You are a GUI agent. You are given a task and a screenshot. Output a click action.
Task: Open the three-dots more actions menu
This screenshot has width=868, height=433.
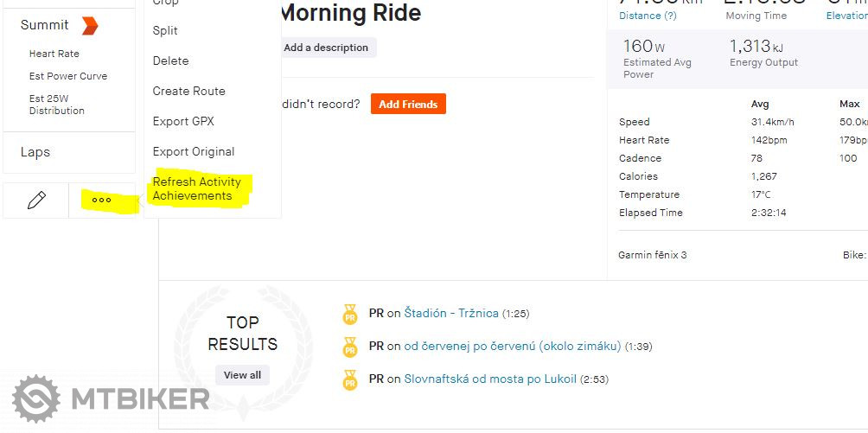coord(101,201)
